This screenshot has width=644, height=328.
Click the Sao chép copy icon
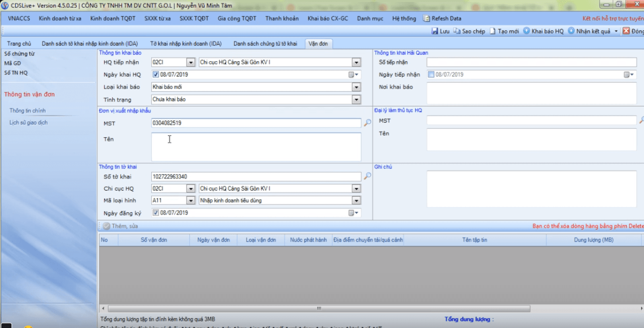click(x=457, y=31)
